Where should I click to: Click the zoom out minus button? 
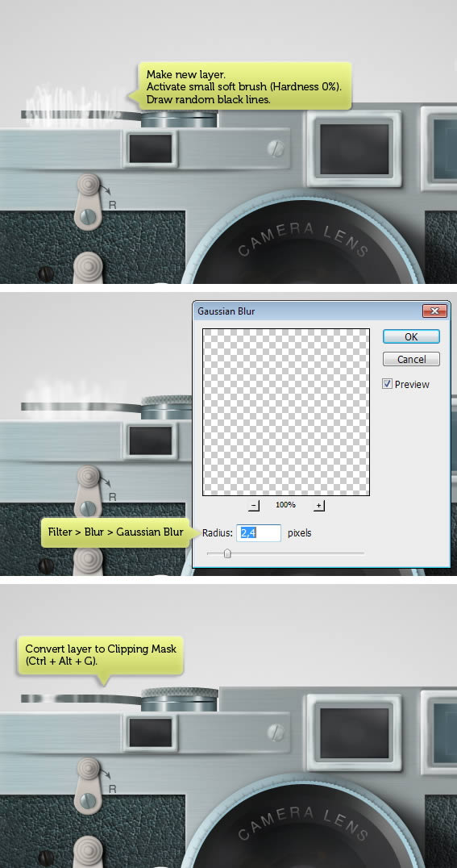pyautogui.click(x=254, y=506)
